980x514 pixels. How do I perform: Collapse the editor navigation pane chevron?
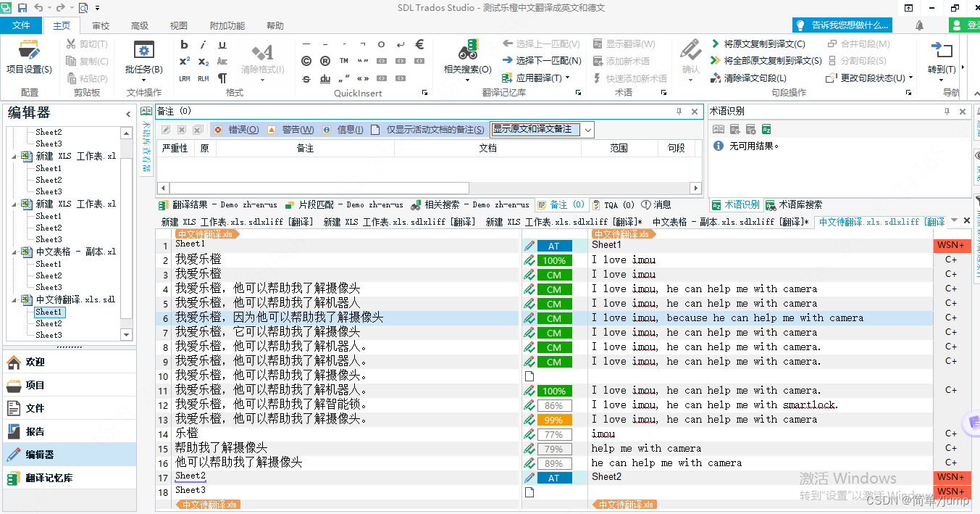point(128,114)
